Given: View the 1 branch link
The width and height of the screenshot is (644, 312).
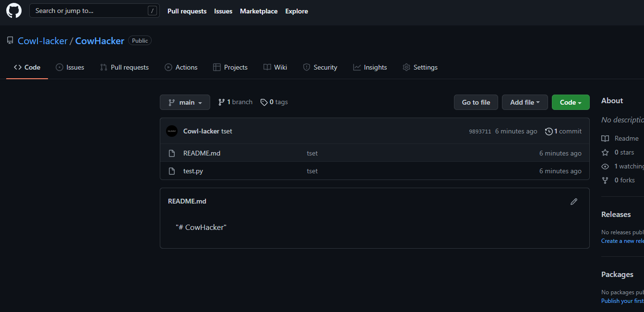Looking at the screenshot, I should click(235, 102).
